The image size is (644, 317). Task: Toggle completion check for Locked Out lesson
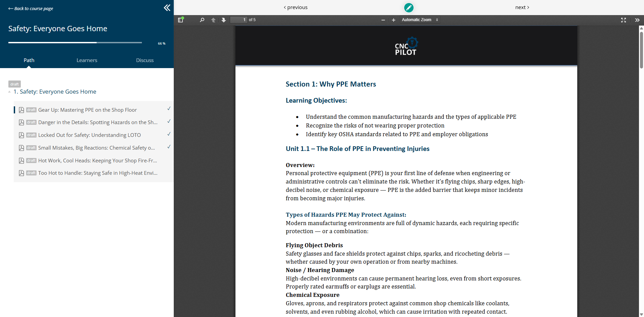pos(169,134)
